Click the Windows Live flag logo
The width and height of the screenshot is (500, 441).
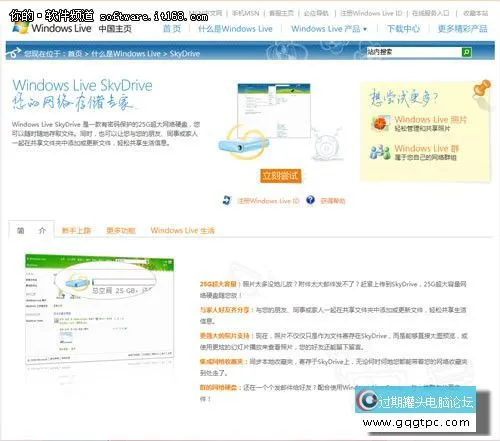(x=20, y=28)
